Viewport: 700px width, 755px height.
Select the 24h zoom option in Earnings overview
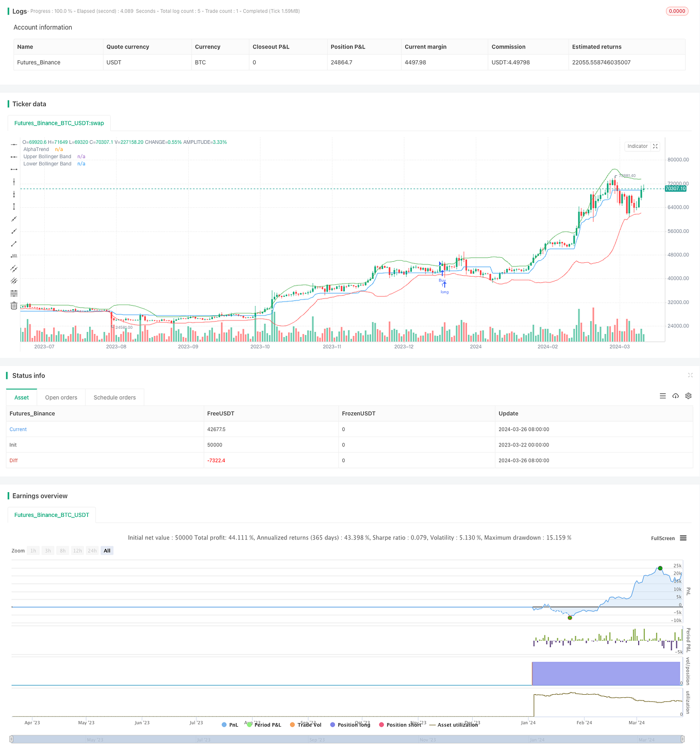[x=92, y=550]
